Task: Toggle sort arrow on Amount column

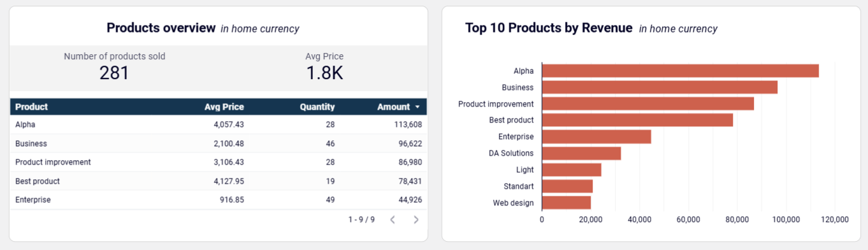Action: [417, 107]
